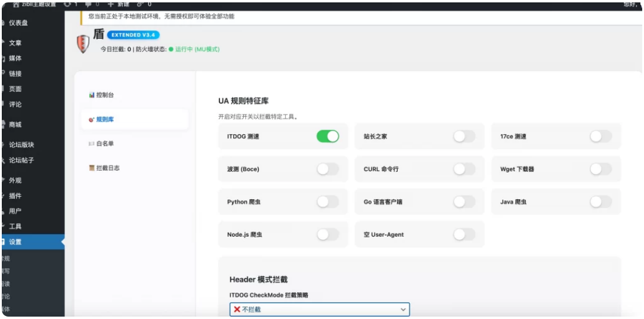Viewport: 644px width, 319px height.
Task: Click the red shield plugin logo
Action: 84,44
